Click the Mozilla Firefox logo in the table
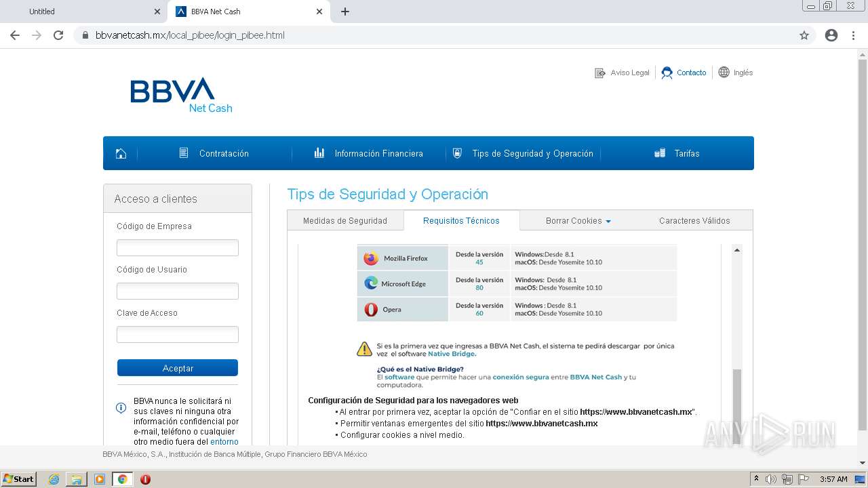Viewport: 868px width, 488px height. coord(371,258)
